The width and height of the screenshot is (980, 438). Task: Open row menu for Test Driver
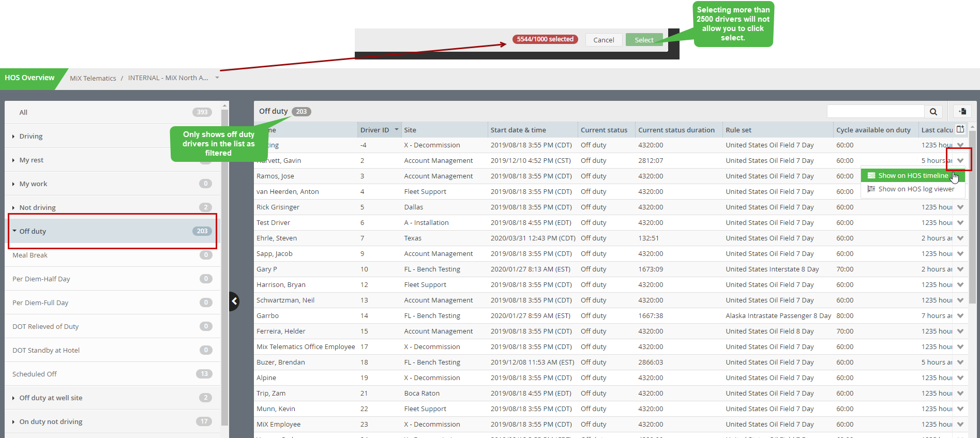960,223
